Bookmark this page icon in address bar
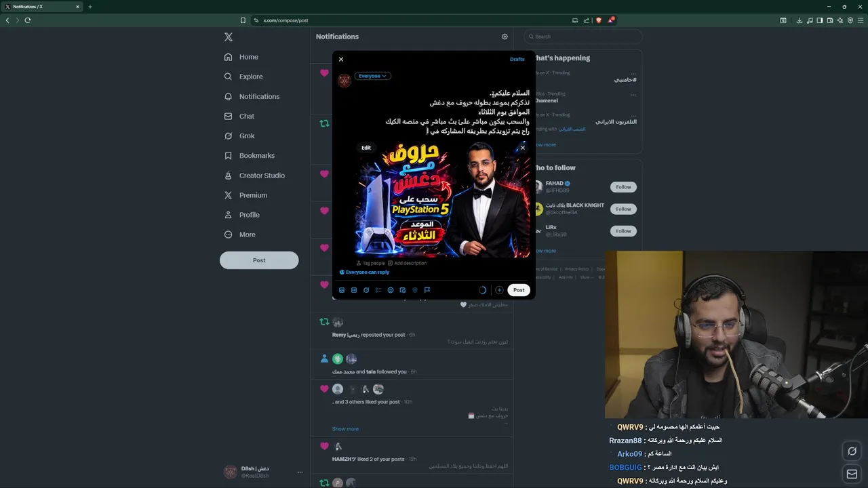 click(x=243, y=20)
